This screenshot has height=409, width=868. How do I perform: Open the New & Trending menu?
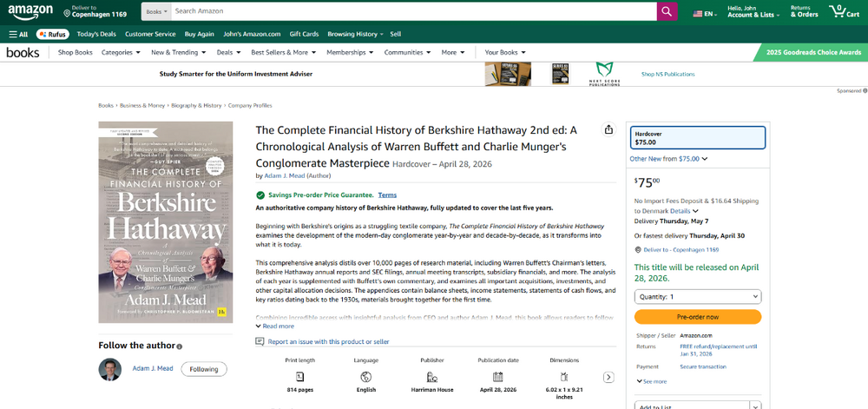[x=178, y=53]
